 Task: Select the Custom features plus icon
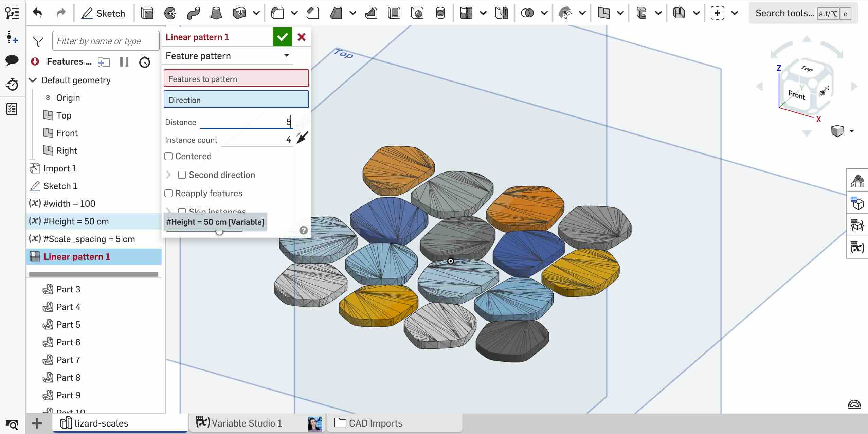click(x=717, y=13)
